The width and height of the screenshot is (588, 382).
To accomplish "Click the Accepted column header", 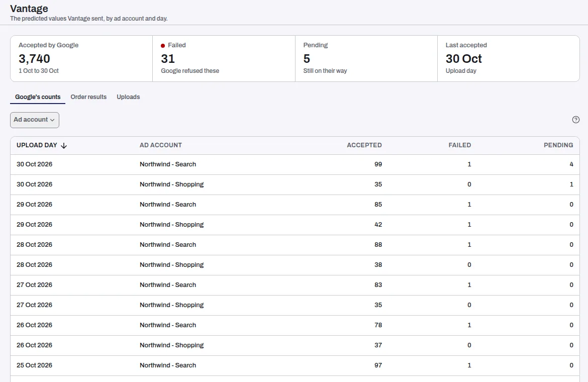I will (x=364, y=145).
